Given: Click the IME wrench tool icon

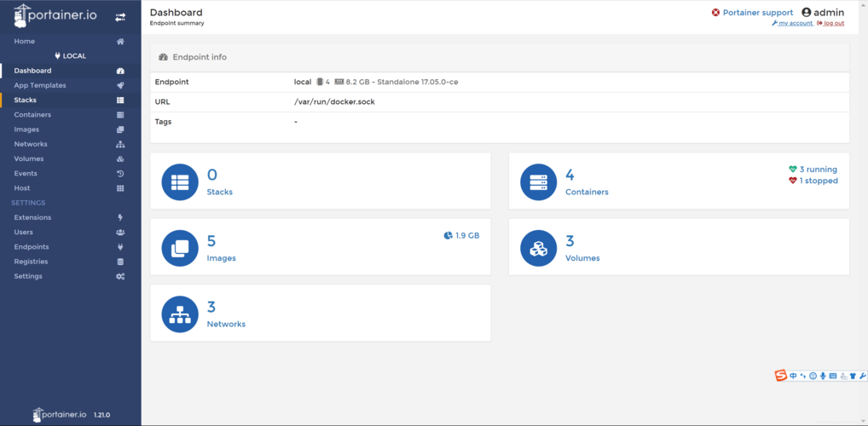Looking at the screenshot, I should (x=863, y=377).
